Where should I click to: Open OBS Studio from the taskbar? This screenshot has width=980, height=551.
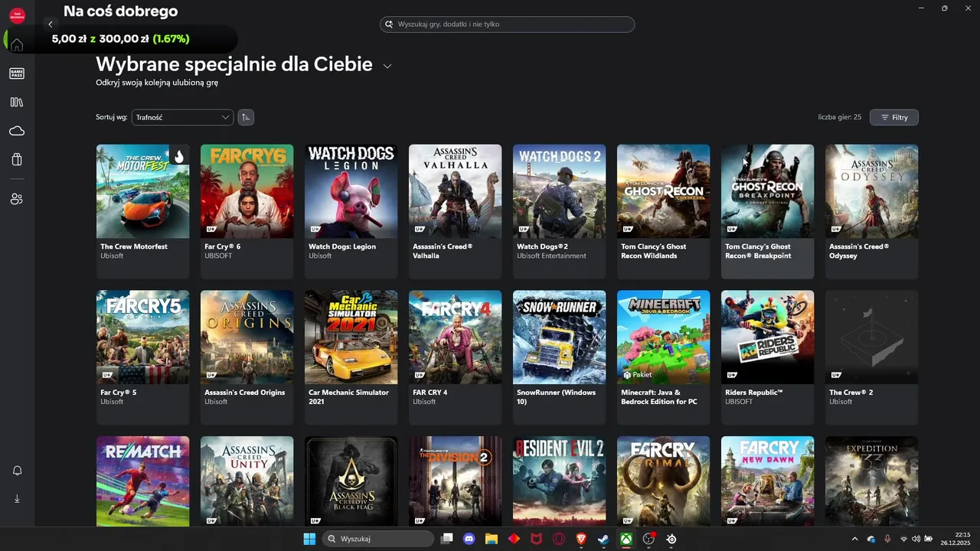[x=649, y=539]
